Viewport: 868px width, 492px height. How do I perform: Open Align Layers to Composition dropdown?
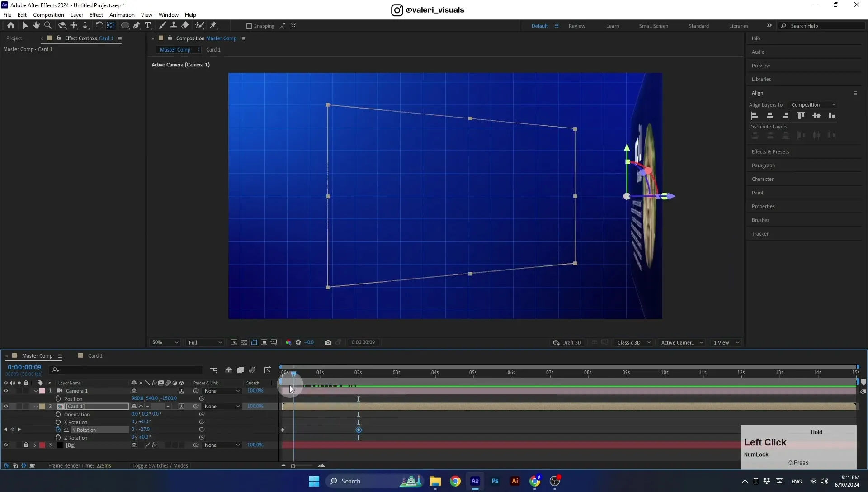[x=813, y=105]
